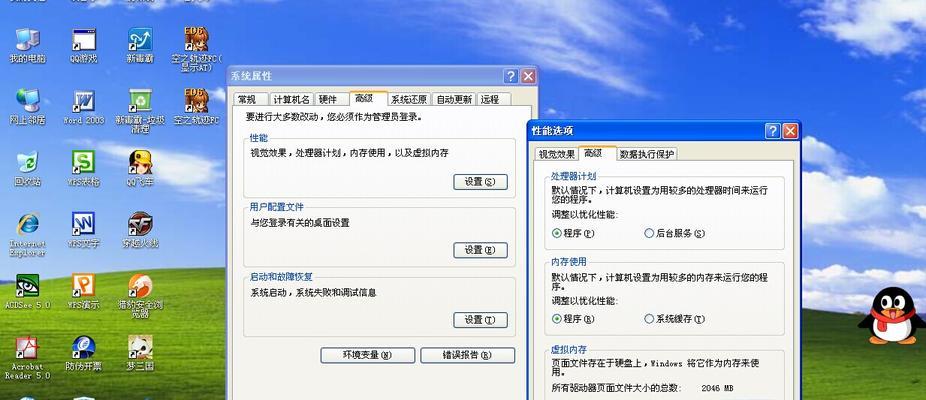Switch to 系统还原 tab
Screen dimensions: 926x400
tap(409, 99)
